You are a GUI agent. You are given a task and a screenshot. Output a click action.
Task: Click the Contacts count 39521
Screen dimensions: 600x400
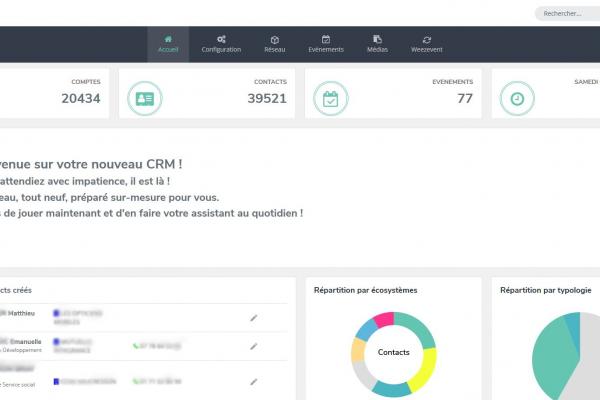267,99
